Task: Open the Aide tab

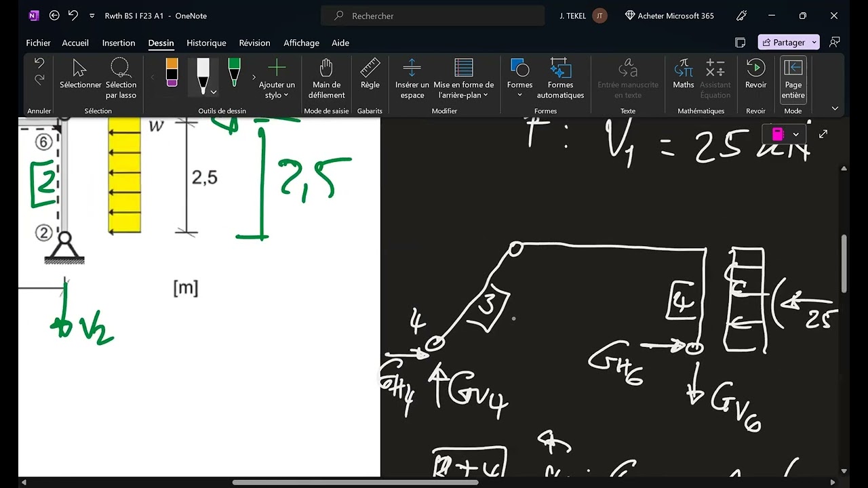Action: pos(340,43)
